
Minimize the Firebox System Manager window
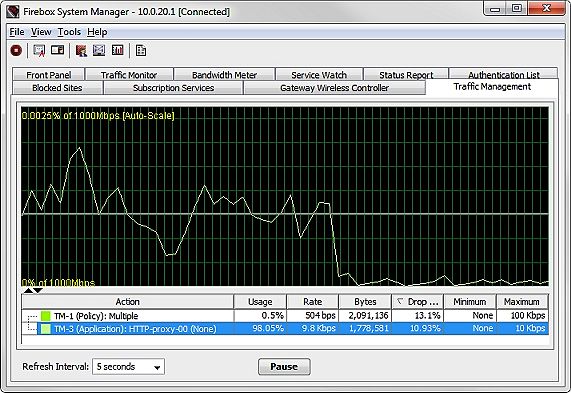click(495, 8)
